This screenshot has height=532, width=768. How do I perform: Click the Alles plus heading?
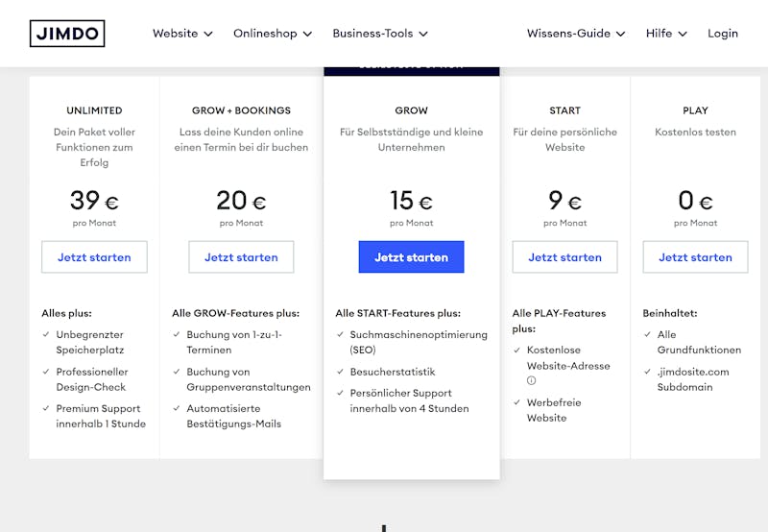[x=66, y=313]
